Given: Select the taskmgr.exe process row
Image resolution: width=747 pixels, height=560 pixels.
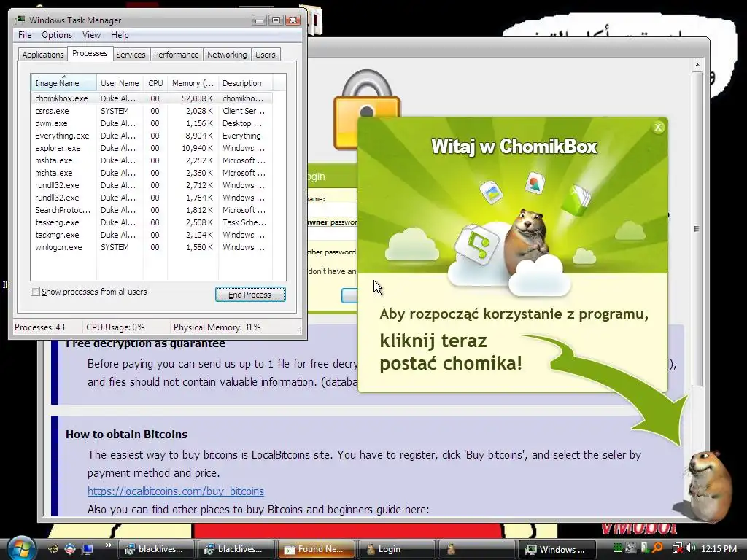Looking at the screenshot, I should pos(152,235).
